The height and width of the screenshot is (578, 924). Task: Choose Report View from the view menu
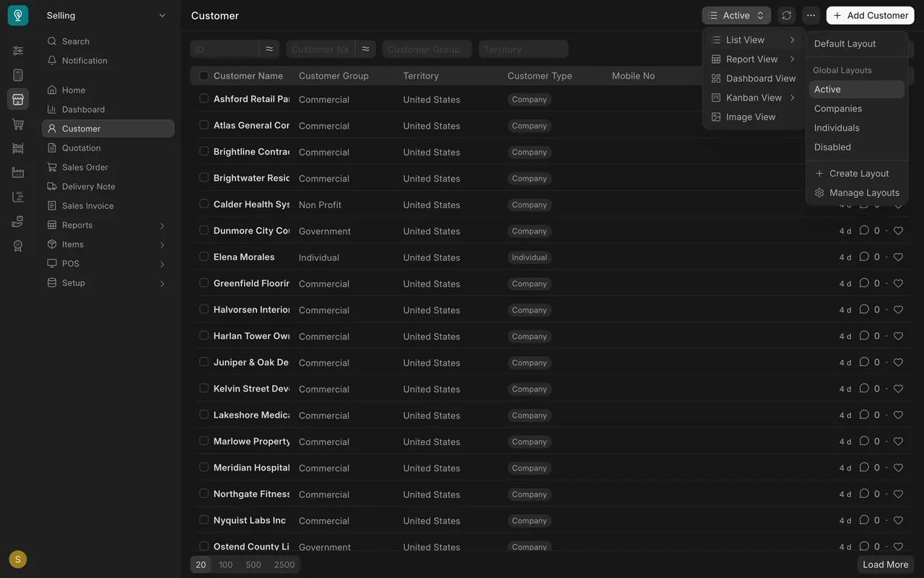tap(754, 59)
